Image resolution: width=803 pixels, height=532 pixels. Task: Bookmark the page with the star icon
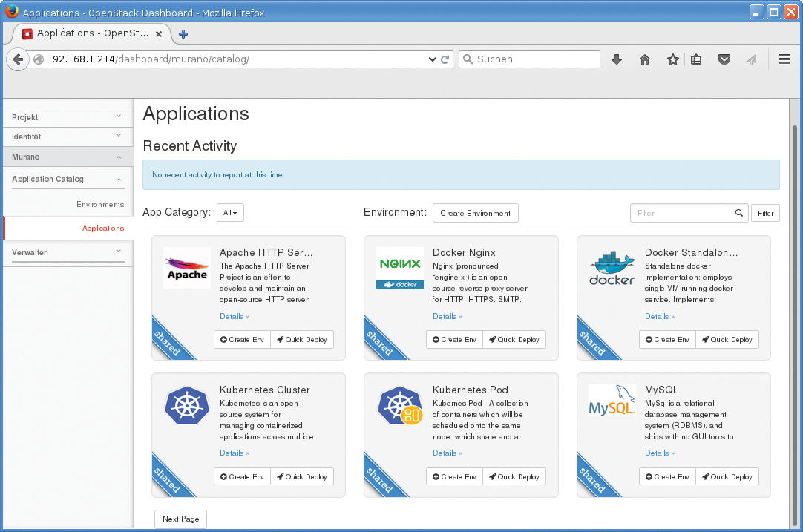pyautogui.click(x=672, y=59)
